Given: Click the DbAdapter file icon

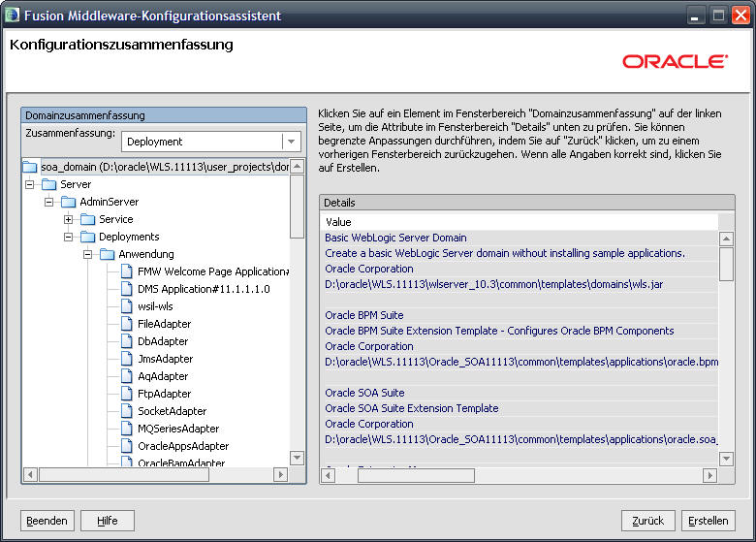Looking at the screenshot, I should 127,341.
